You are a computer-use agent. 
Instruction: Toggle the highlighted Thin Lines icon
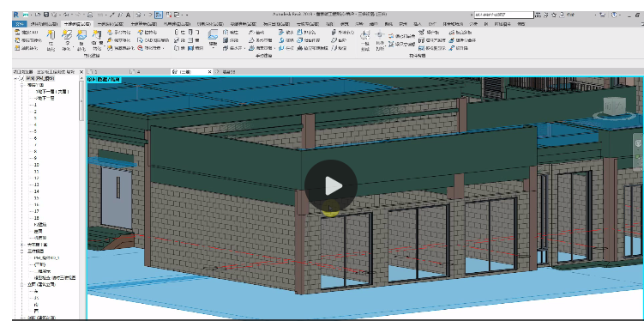click(158, 15)
